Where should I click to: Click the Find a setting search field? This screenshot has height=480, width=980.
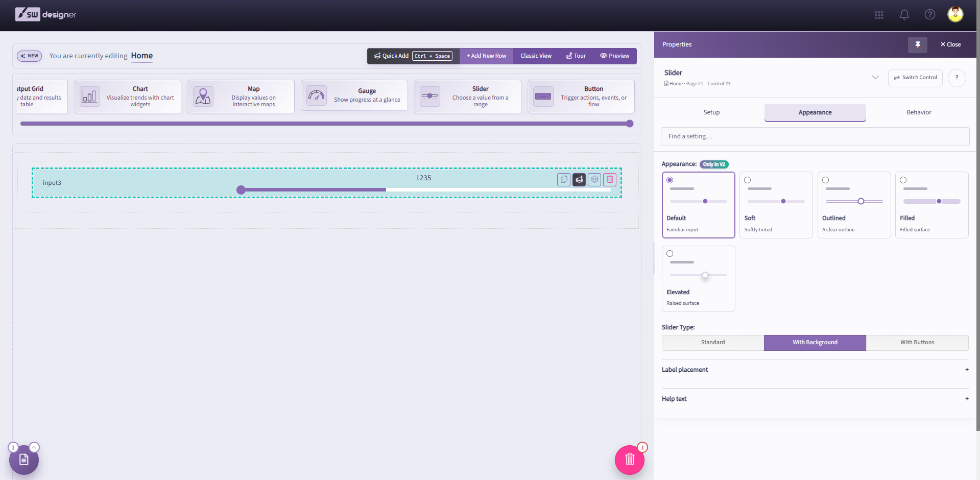(x=815, y=136)
